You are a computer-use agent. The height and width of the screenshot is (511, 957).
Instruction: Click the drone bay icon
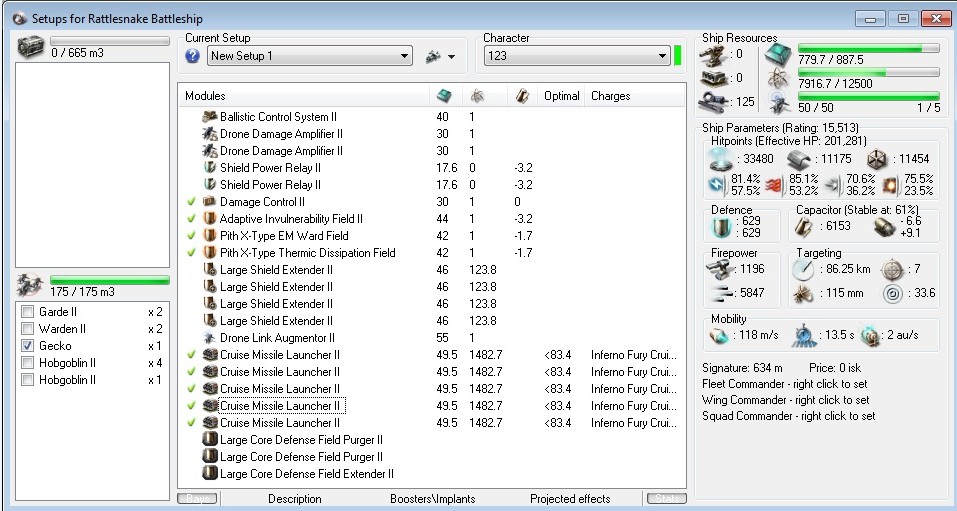31,285
